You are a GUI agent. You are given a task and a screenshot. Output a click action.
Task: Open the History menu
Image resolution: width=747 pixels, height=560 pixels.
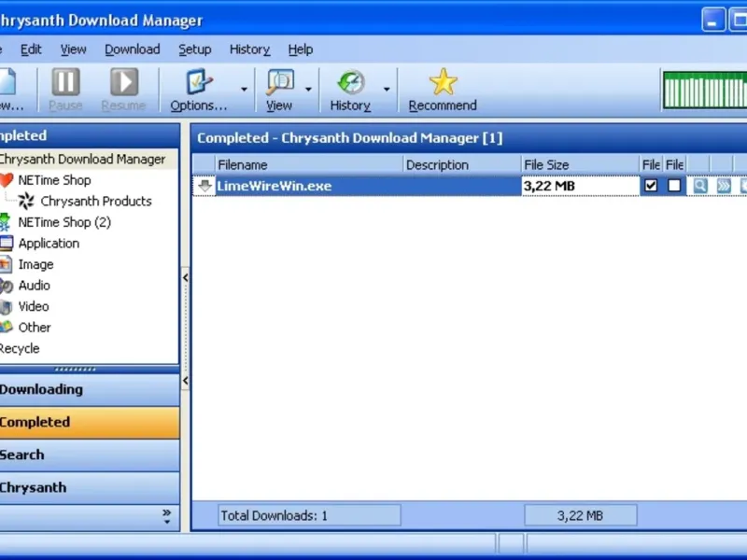(249, 49)
